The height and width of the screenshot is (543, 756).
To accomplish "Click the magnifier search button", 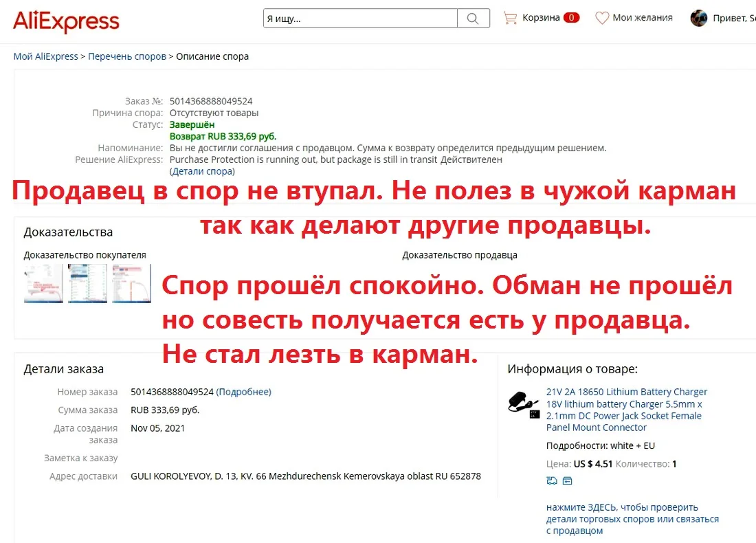I will coord(473,19).
